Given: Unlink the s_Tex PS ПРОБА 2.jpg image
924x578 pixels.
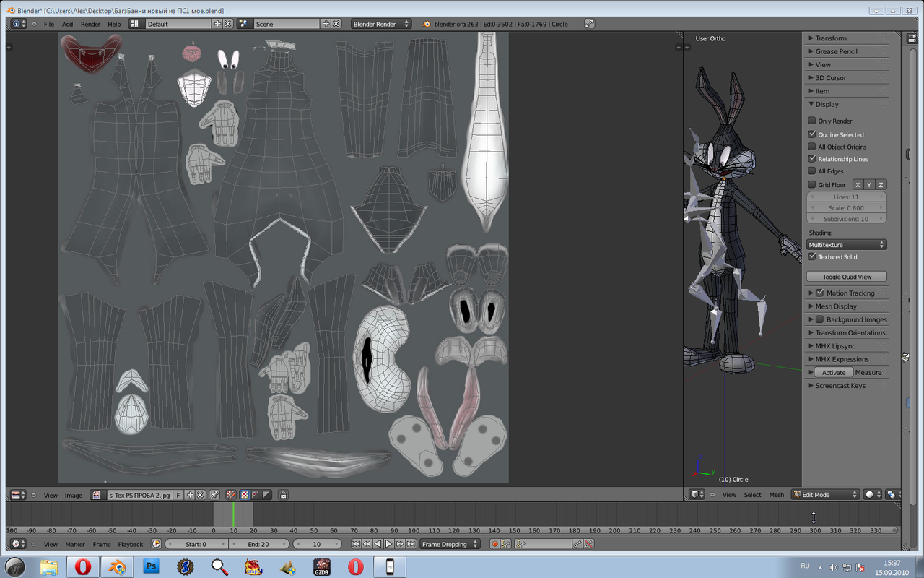Looking at the screenshot, I should pos(201,495).
